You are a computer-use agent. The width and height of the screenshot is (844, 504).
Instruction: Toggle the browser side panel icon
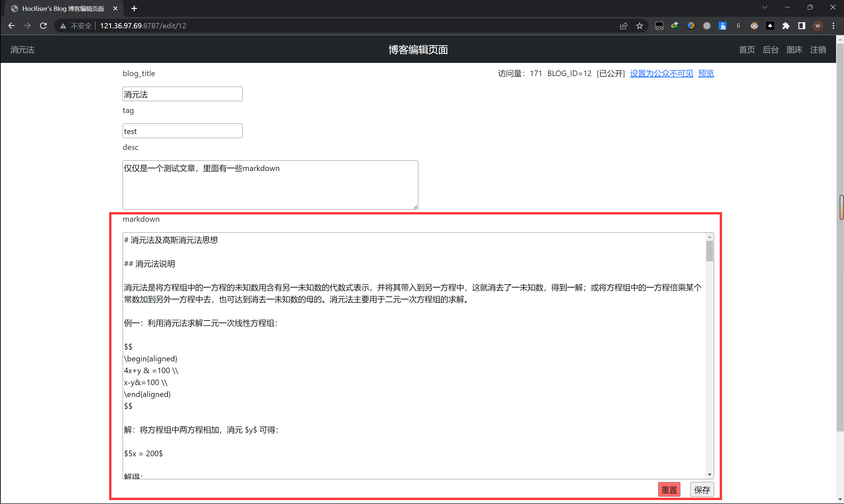[801, 26]
